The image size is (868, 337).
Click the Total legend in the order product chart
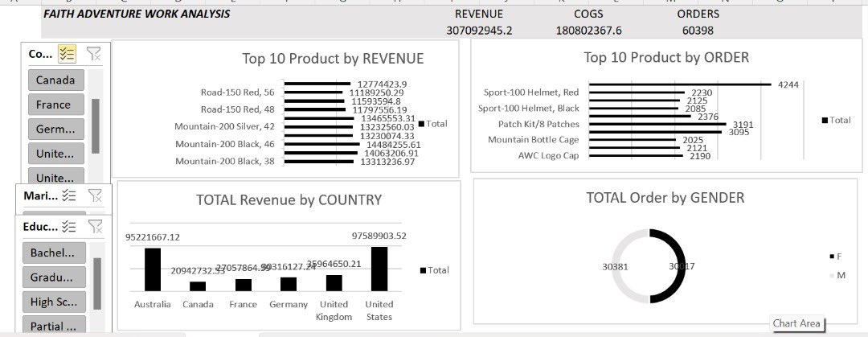pos(837,120)
